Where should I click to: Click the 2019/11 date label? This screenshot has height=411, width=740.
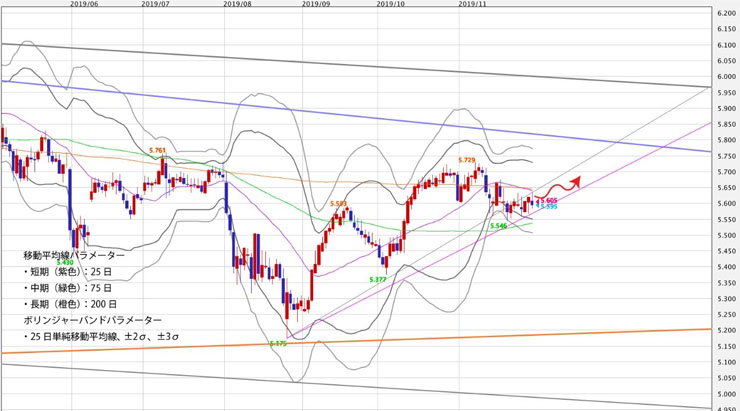click(472, 4)
